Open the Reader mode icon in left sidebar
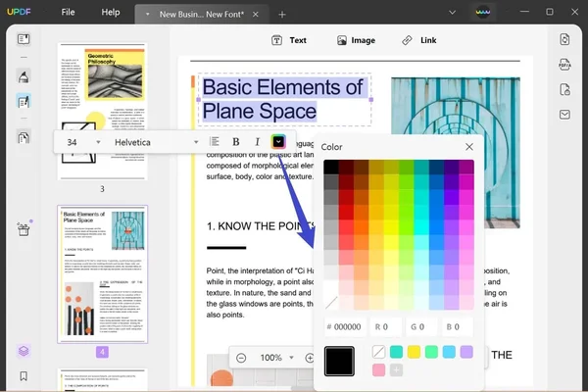Image resolution: width=588 pixels, height=392 pixels. pos(24,39)
